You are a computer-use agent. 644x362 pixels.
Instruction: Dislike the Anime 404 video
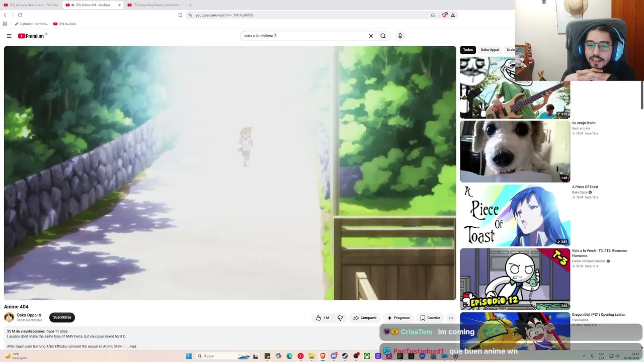point(340,318)
